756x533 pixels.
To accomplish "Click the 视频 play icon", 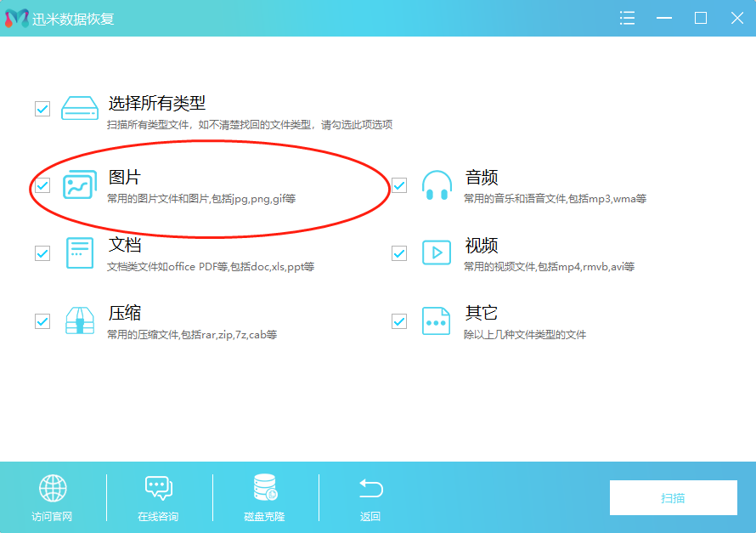I will [x=437, y=253].
